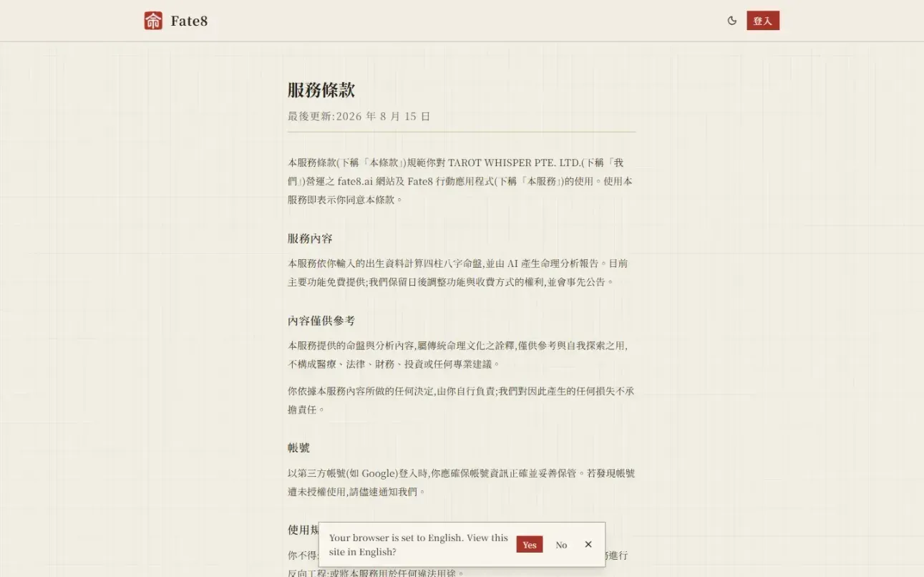Click the red 登入 login button
Viewport: 924px width, 577px height.
coord(763,21)
